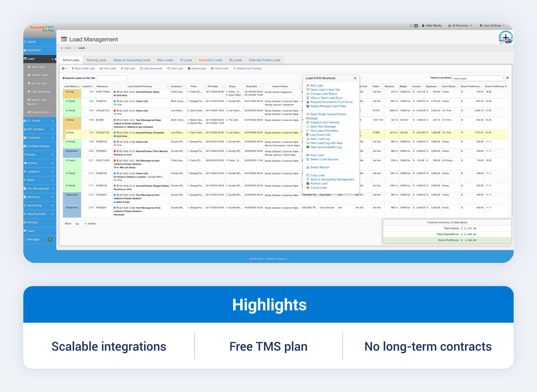The height and width of the screenshot is (392, 537).
Task: Switch to the All Loads tab
Action: (186, 60)
